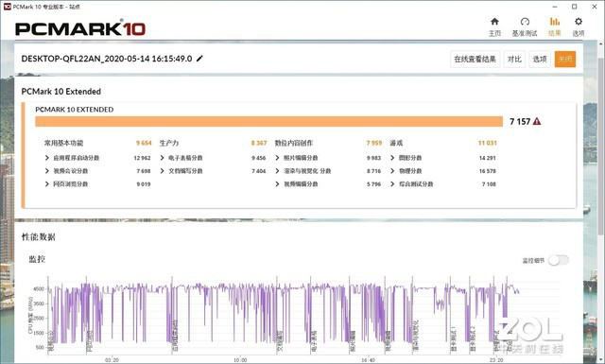Click the 10:00 time marker on chart

coord(240,360)
